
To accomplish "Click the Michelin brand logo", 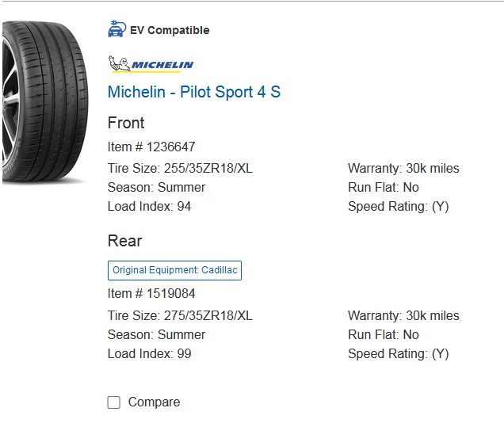I will click(x=151, y=64).
